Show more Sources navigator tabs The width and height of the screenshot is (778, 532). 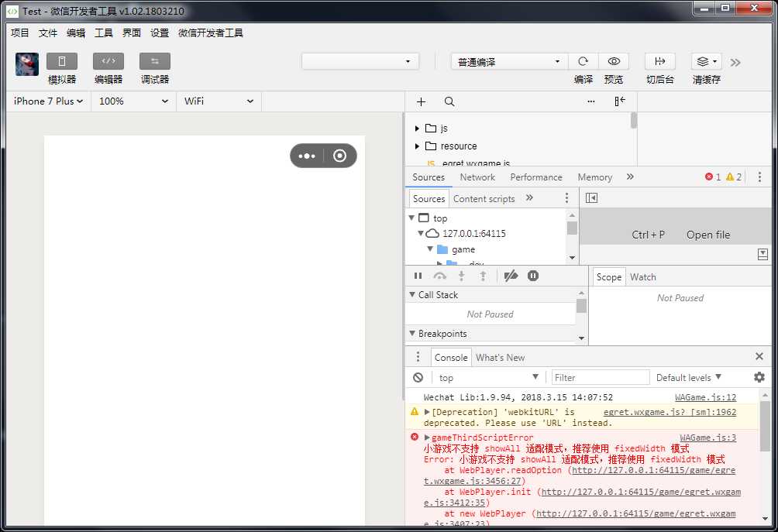tap(529, 197)
